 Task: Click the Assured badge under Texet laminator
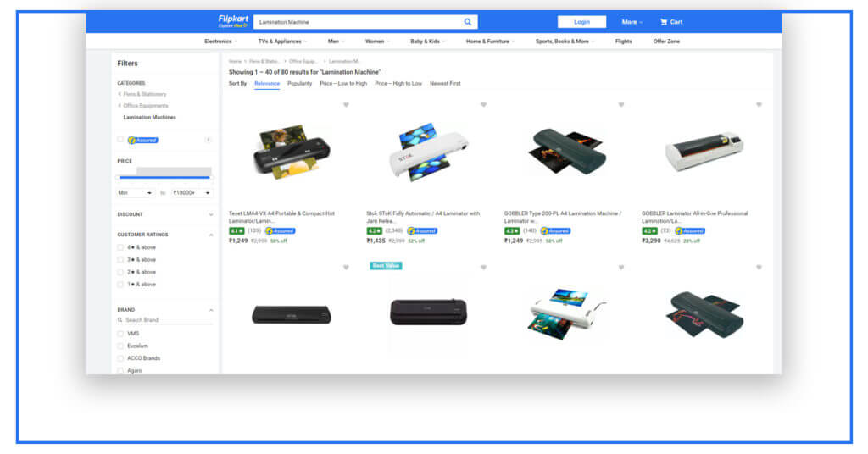click(x=280, y=231)
